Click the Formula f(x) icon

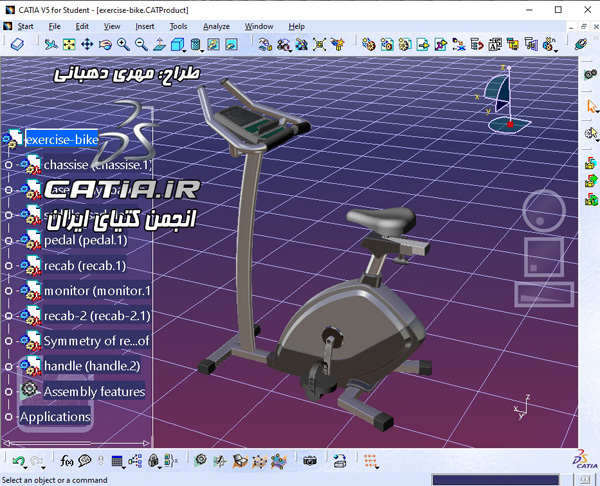67,461
